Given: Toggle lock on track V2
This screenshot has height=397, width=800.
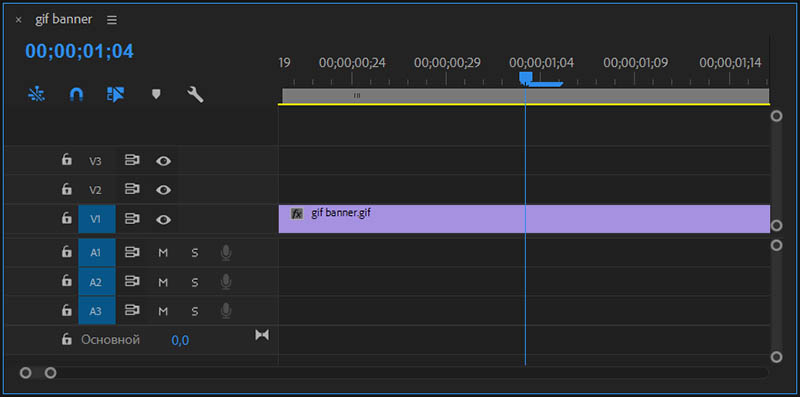Looking at the screenshot, I should [x=66, y=189].
